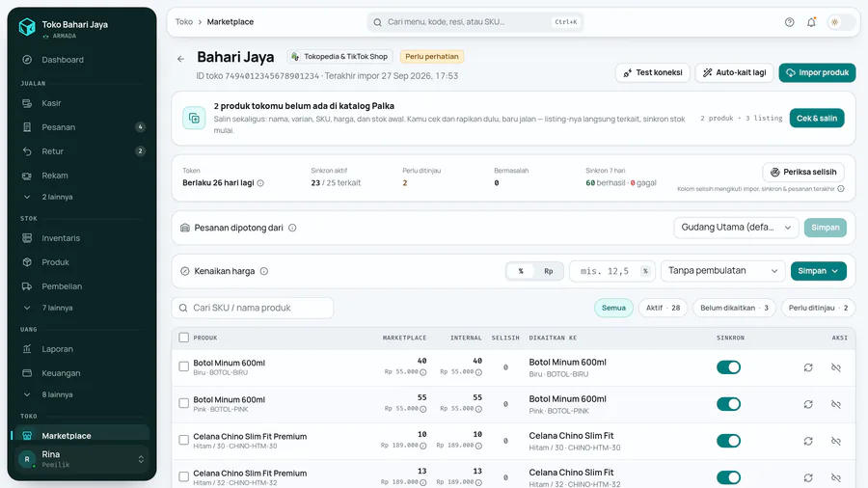Check the Botol Minum 600ml Biru row
868x488 pixels.
(184, 366)
